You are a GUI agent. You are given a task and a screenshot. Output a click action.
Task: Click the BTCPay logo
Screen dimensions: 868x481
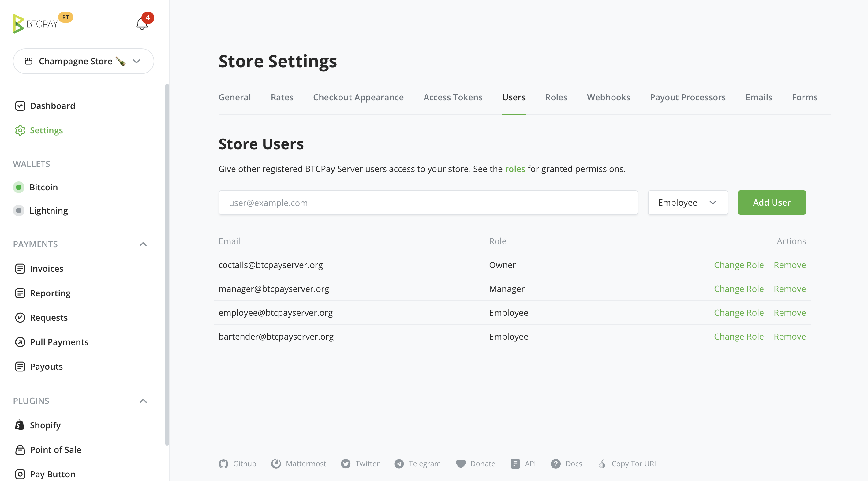(36, 24)
